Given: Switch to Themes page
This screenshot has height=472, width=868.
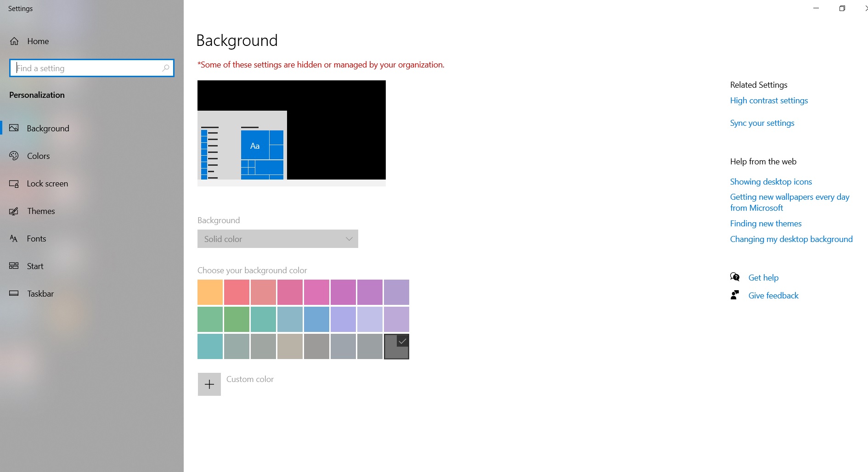Looking at the screenshot, I should [92, 211].
